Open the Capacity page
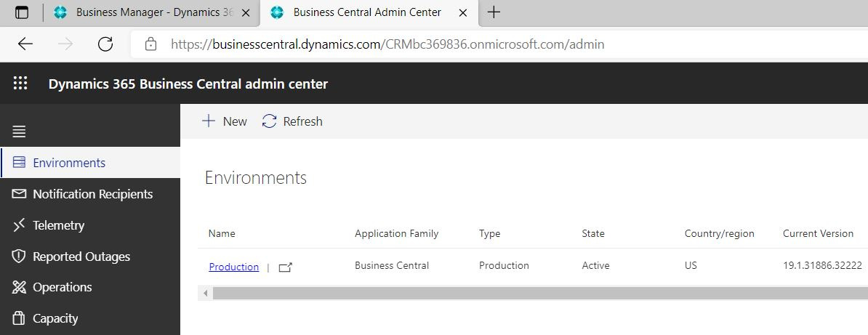 [90, 318]
